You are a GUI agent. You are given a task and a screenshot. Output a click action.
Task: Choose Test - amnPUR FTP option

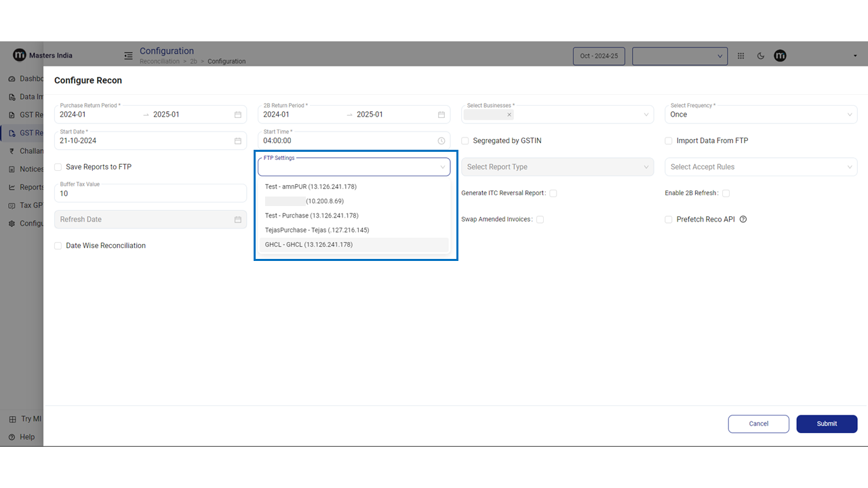pos(311,186)
